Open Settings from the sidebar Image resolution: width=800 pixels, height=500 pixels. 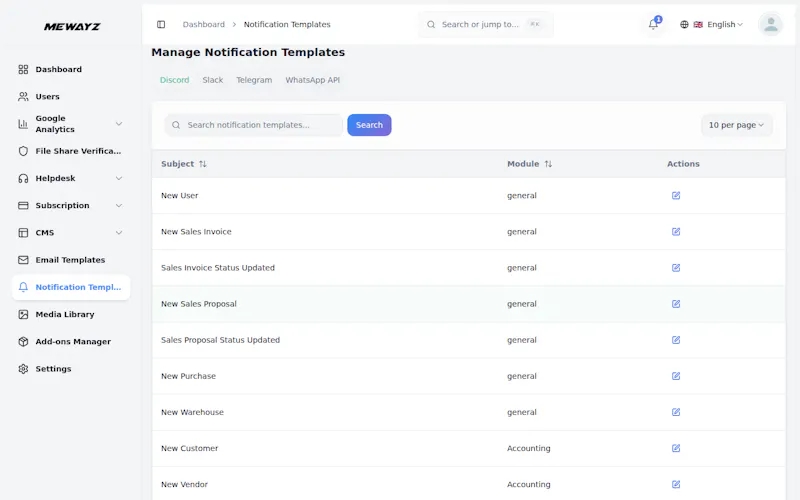coord(71,369)
